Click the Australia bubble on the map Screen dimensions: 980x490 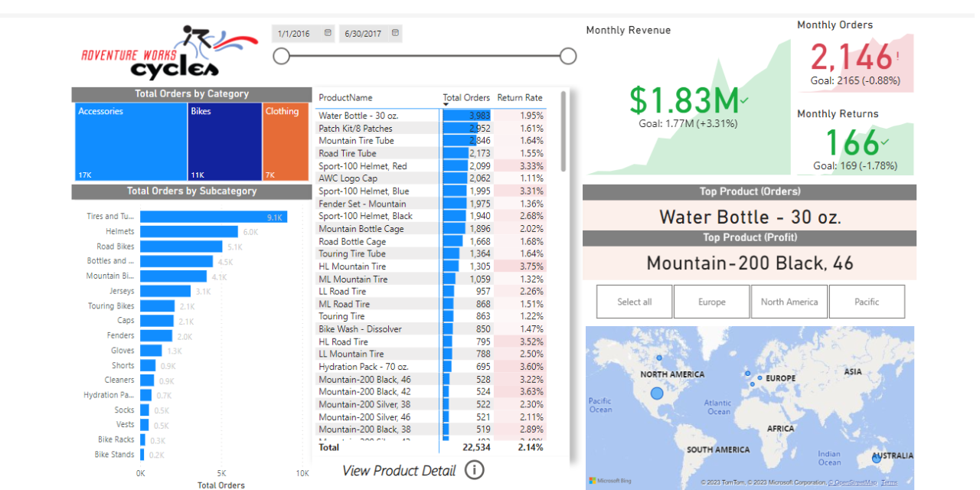pyautogui.click(x=877, y=458)
